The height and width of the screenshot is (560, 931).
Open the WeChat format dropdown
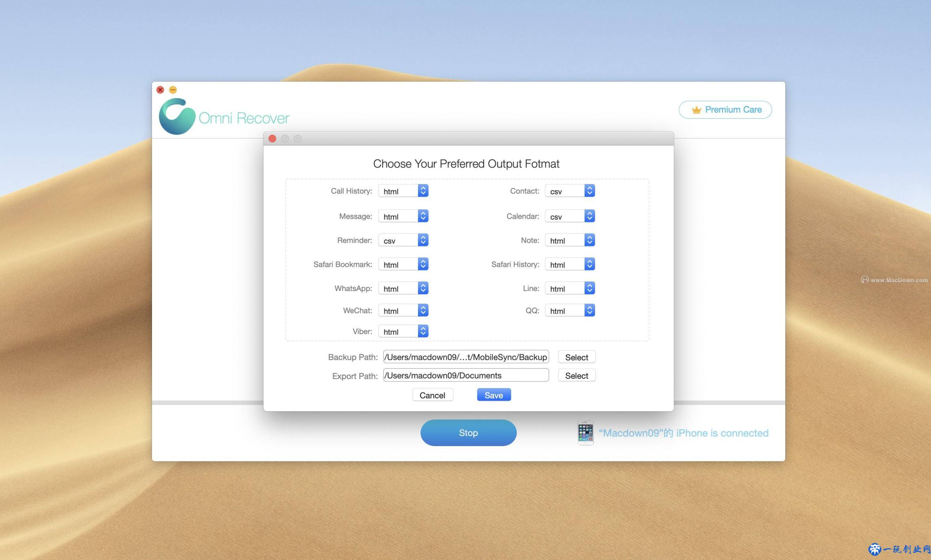click(403, 311)
